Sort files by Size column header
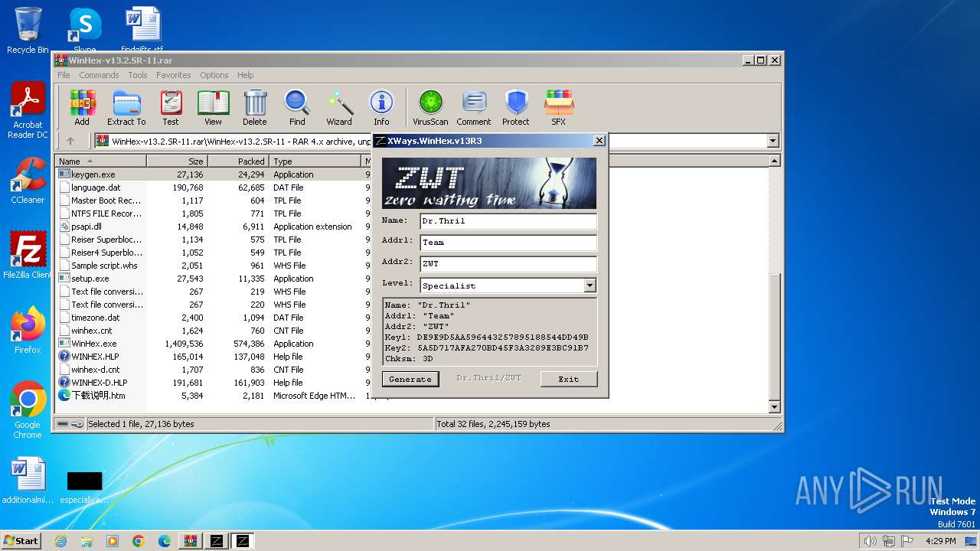 [x=177, y=161]
